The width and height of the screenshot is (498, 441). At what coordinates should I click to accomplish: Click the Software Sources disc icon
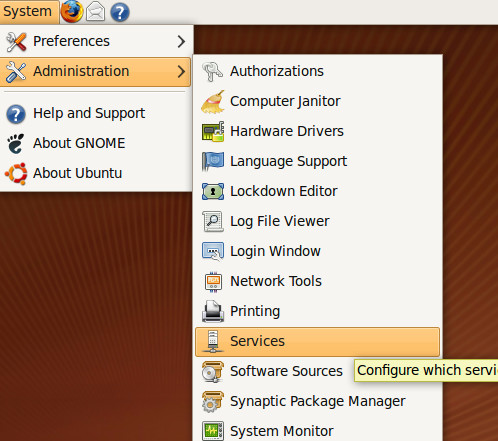coord(213,372)
